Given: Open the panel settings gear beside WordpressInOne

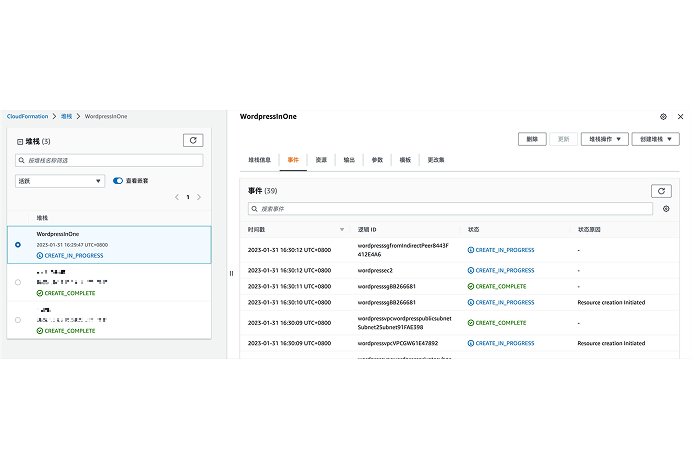Looking at the screenshot, I should 663,117.
